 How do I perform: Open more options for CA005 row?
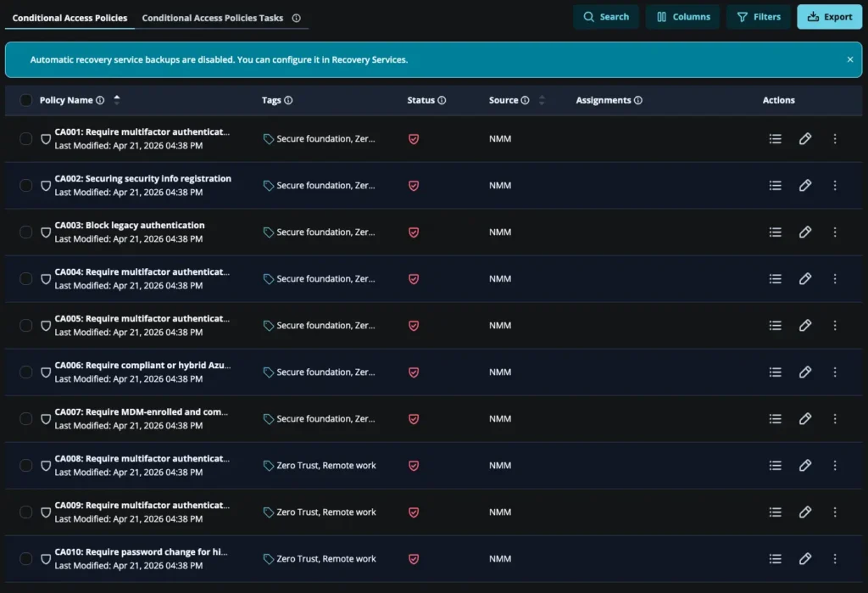[x=835, y=325]
